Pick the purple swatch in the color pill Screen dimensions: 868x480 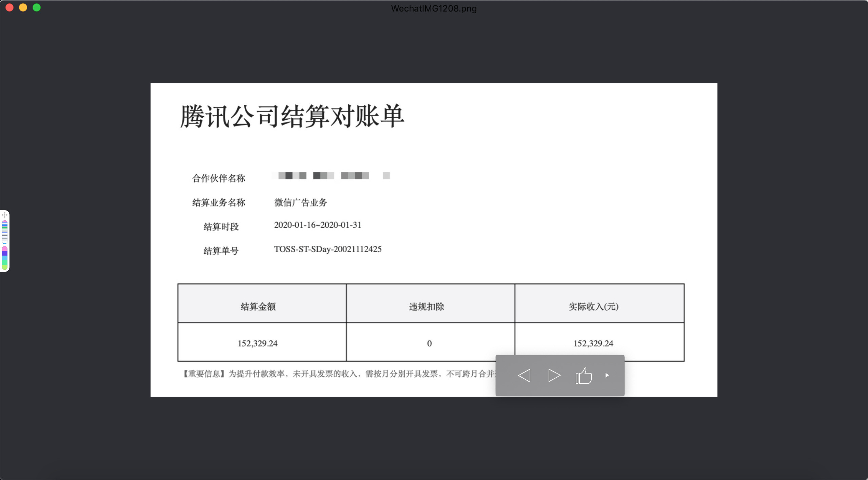click(x=5, y=253)
